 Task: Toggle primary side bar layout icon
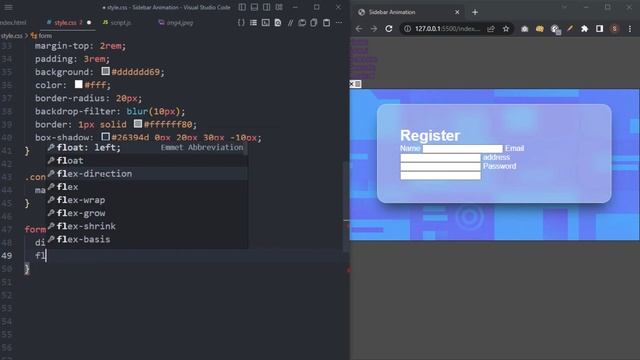click(x=242, y=7)
